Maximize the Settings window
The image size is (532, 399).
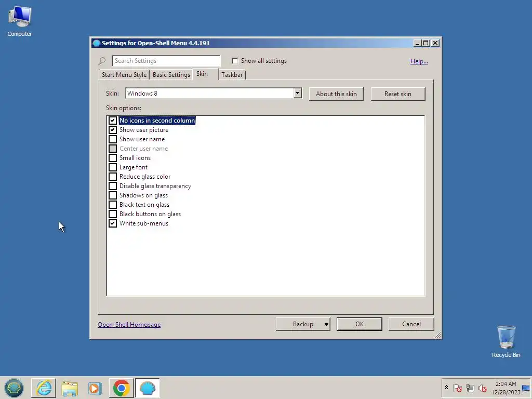point(426,43)
